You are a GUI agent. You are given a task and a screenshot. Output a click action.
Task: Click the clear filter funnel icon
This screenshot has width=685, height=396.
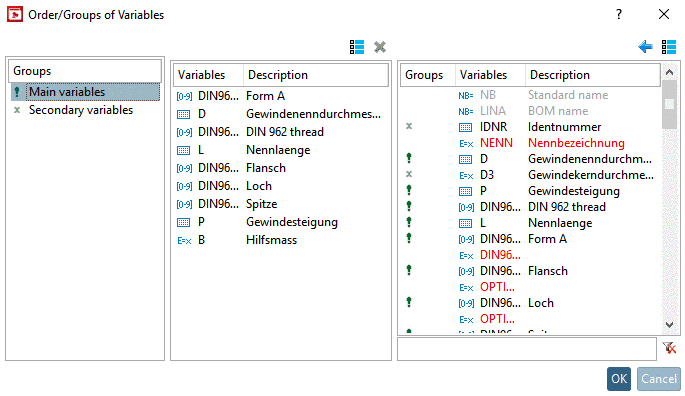click(x=669, y=348)
